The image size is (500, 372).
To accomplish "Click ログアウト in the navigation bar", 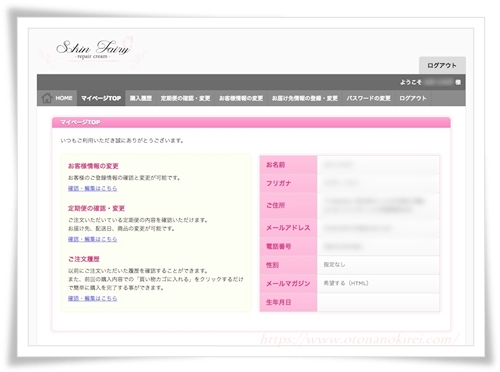I will [413, 98].
